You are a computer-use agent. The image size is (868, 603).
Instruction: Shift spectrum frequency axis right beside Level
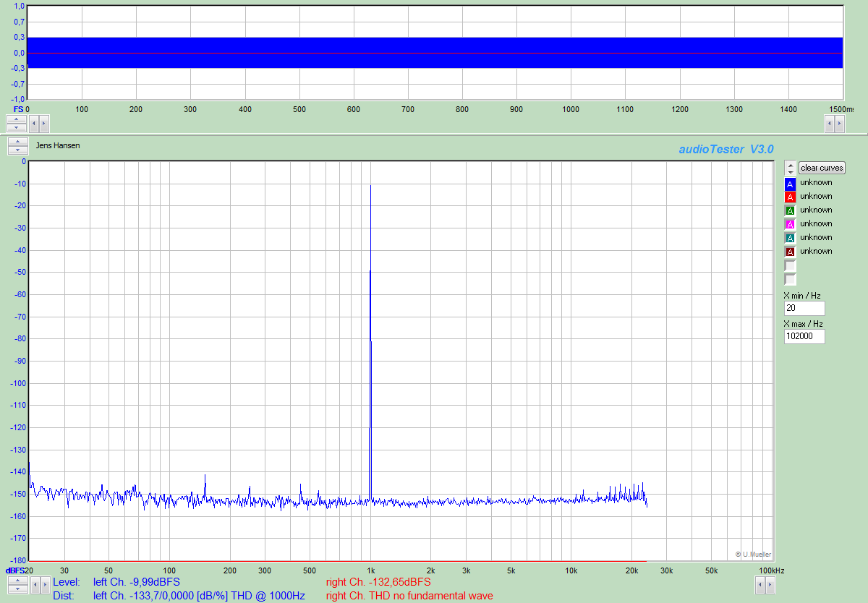click(45, 584)
